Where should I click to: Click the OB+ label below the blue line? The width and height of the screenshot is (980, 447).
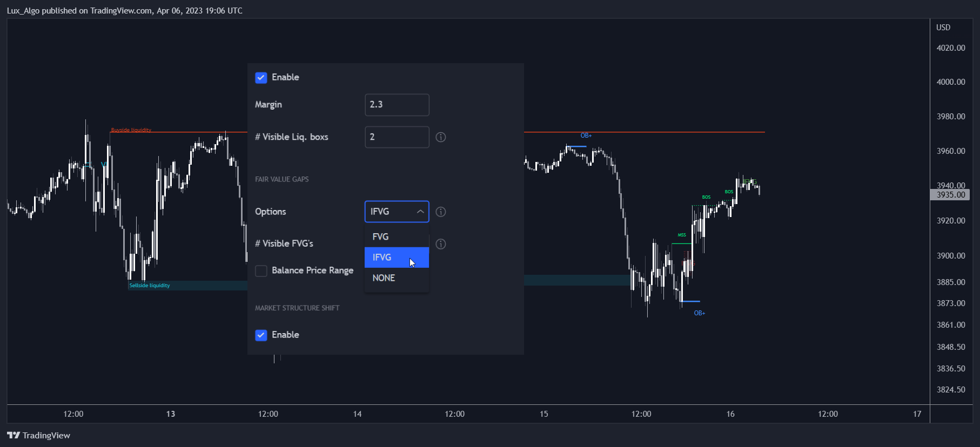(x=699, y=313)
